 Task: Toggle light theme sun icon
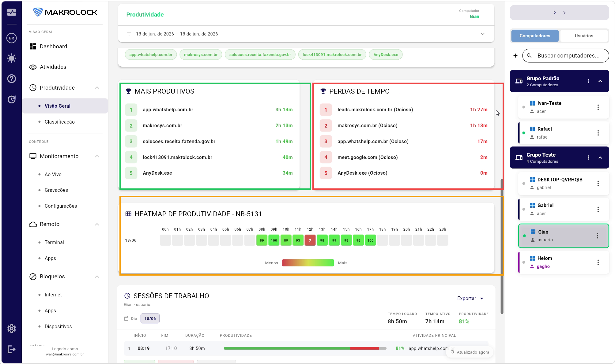point(12,58)
